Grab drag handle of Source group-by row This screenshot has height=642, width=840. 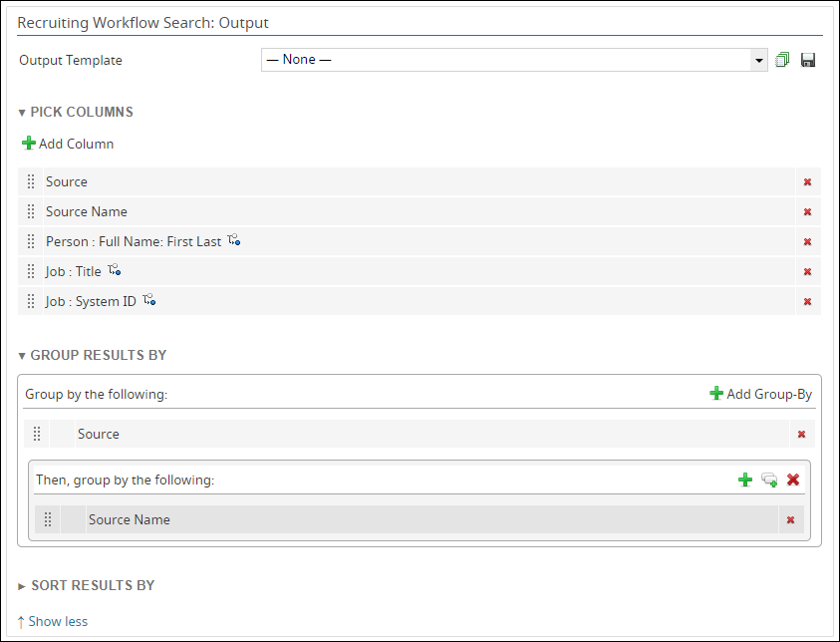click(37, 434)
